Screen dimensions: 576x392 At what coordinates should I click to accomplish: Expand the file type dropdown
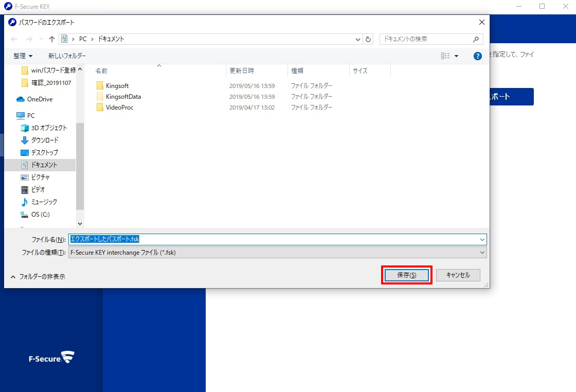coord(482,253)
